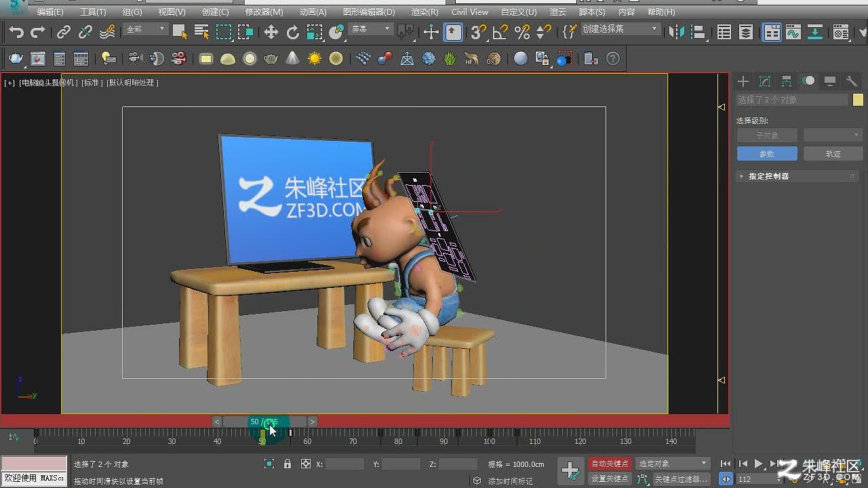Toggle the Spinner Snap icon

coord(544,32)
